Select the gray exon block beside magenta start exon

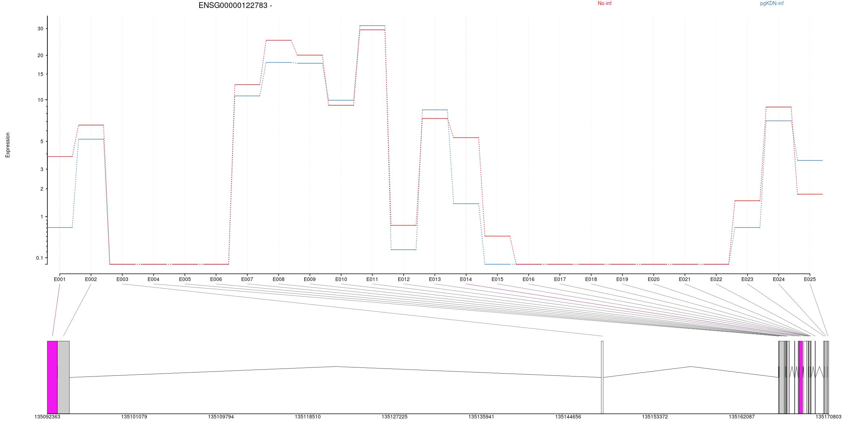(63, 377)
